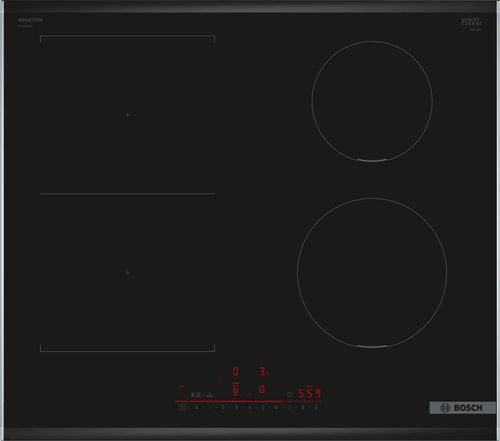Tap the timer display reading 559
This screenshot has width=500, height=441.
[309, 393]
